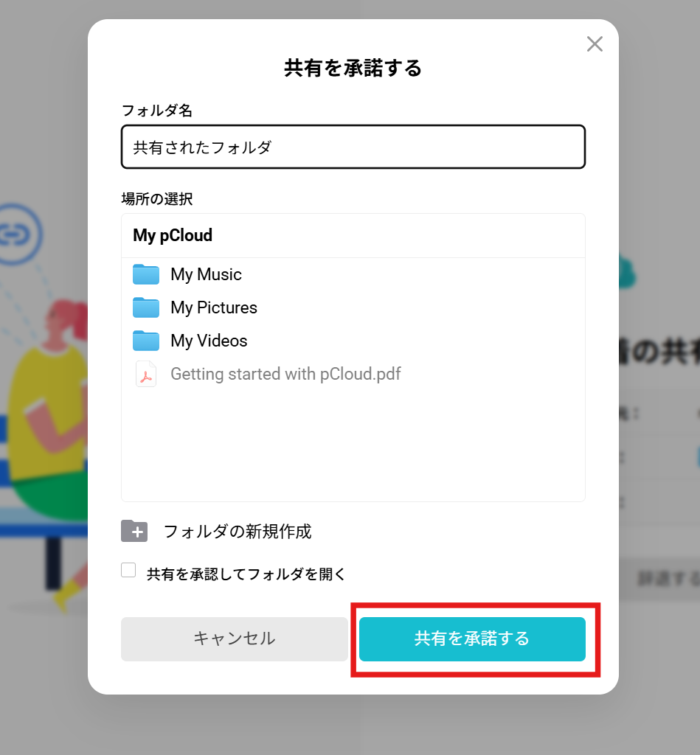Click the フォルダの新規作成 link
Image resolution: width=700 pixels, height=755 pixels.
click(238, 532)
